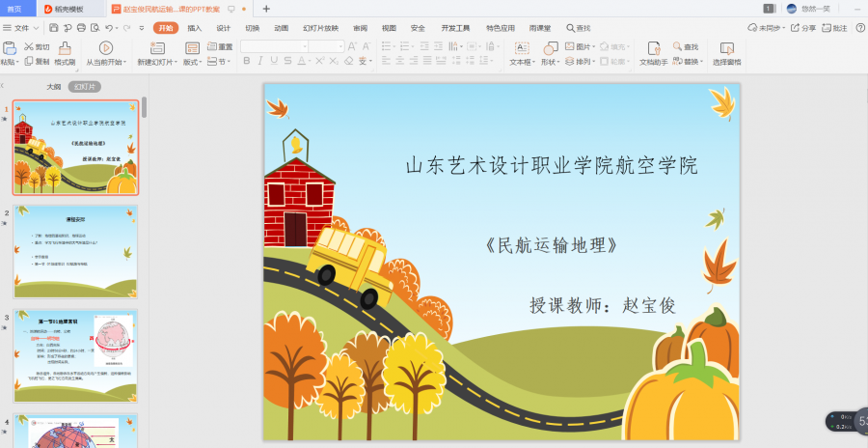Increase the font size
The height and width of the screenshot is (448, 868).
click(352, 46)
